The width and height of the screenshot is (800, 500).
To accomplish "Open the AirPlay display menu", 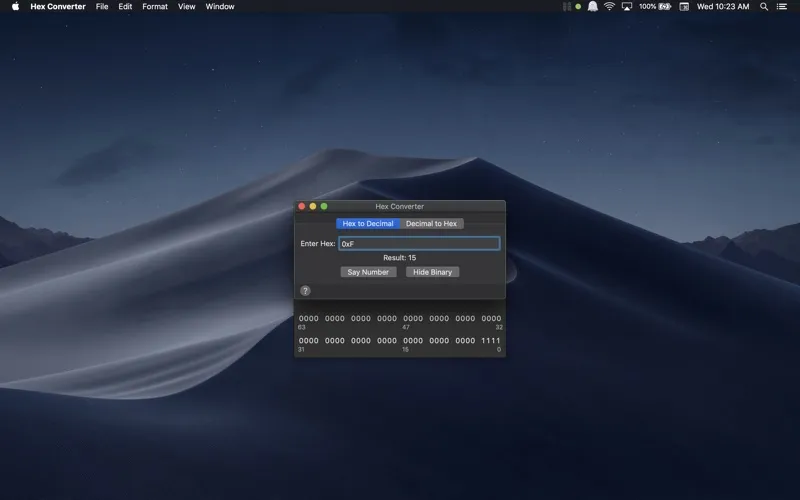I will tap(627, 7).
